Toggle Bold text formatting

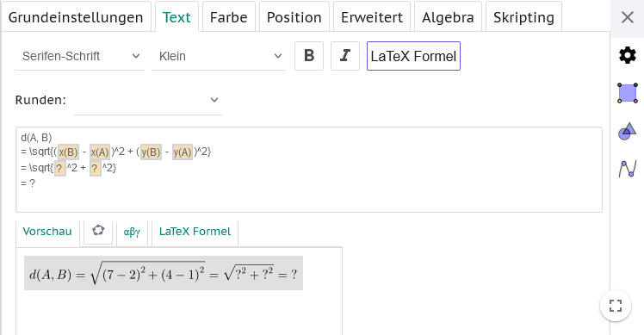(309, 56)
